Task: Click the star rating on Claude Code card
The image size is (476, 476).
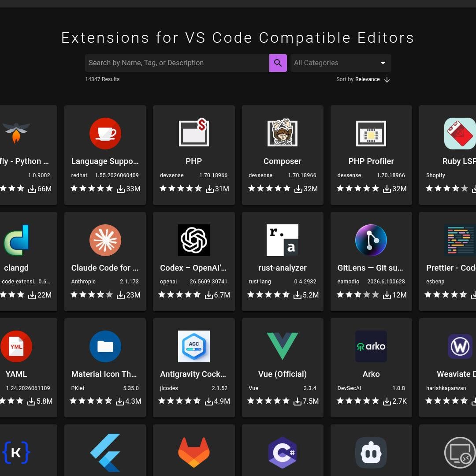Action: click(x=92, y=294)
